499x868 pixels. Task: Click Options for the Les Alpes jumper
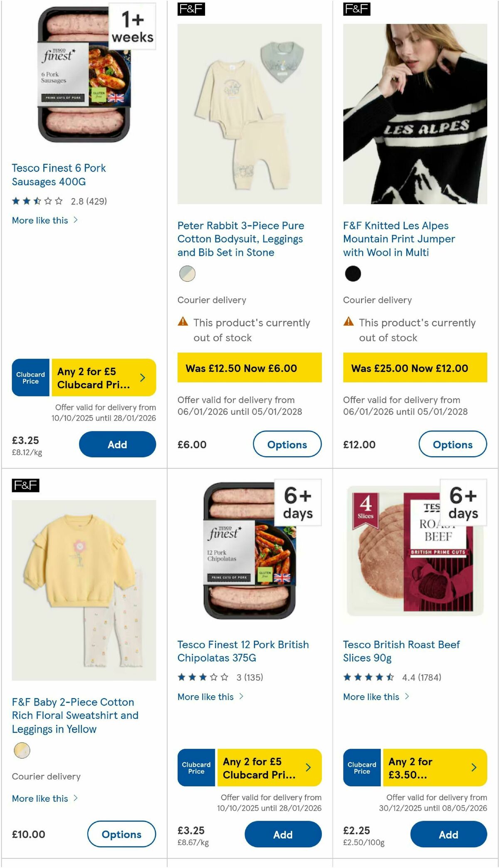coord(452,444)
